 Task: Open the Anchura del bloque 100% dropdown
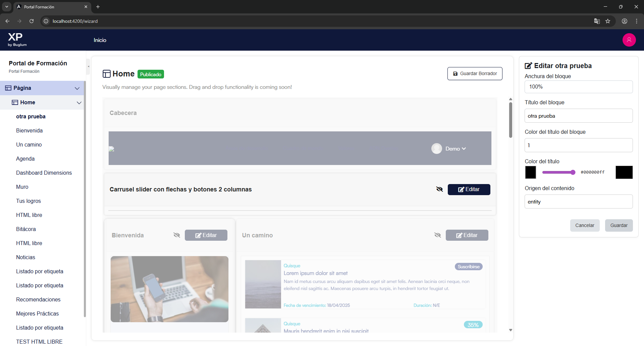(579, 87)
